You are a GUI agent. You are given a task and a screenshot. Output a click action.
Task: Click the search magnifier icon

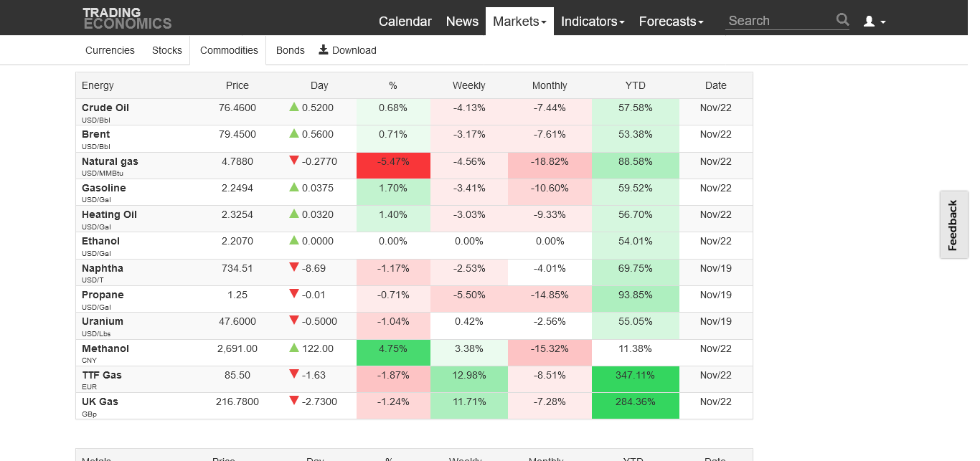pos(842,20)
